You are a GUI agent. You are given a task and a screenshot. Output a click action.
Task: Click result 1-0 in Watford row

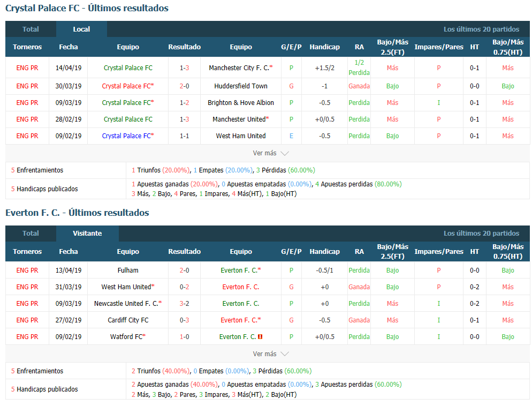(184, 337)
